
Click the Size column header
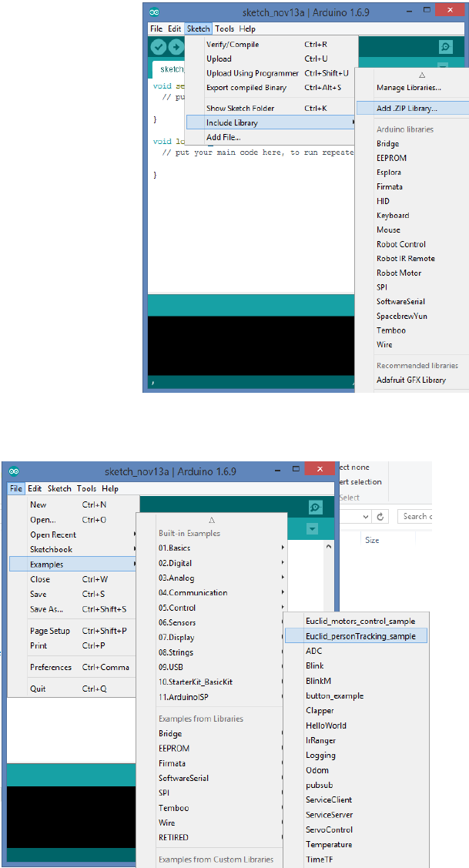tap(372, 541)
